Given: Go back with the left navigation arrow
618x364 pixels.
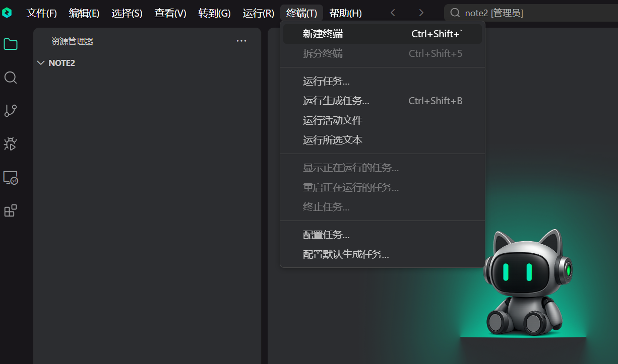Looking at the screenshot, I should (x=393, y=13).
